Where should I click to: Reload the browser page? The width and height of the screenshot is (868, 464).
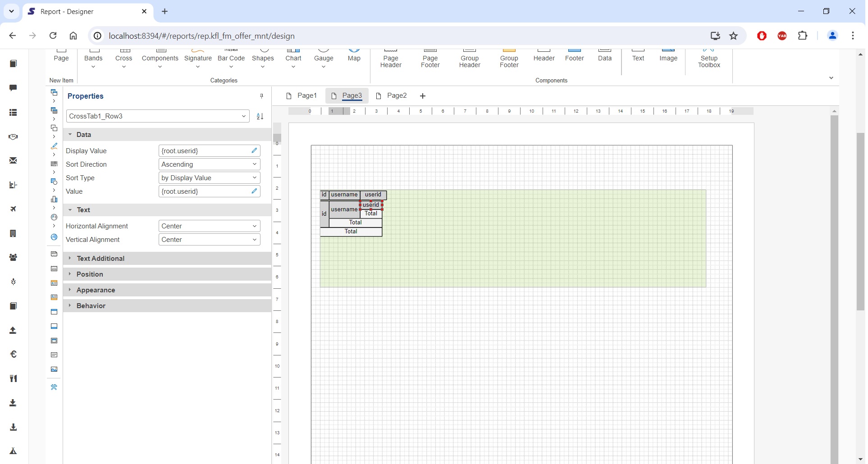53,36
